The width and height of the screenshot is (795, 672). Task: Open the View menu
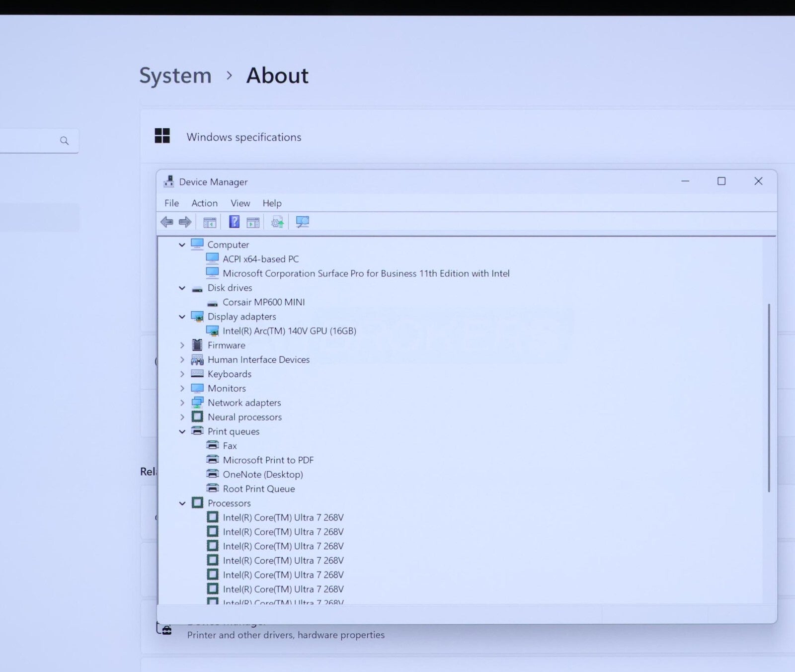(240, 203)
